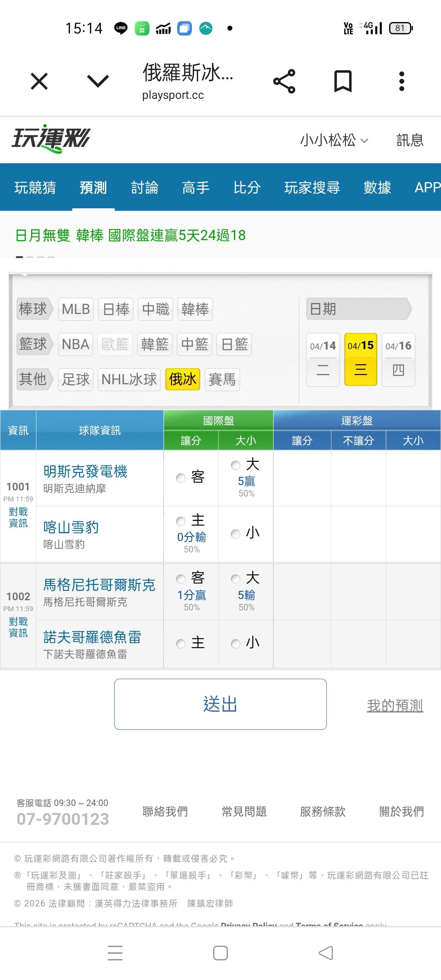Tap Android back triangle button
The width and height of the screenshot is (441, 980).
[x=326, y=953]
